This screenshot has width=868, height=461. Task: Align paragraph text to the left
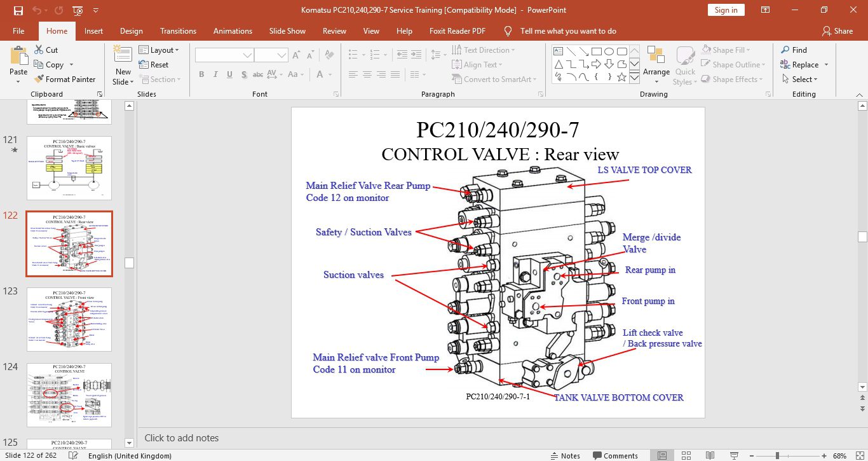click(x=353, y=74)
